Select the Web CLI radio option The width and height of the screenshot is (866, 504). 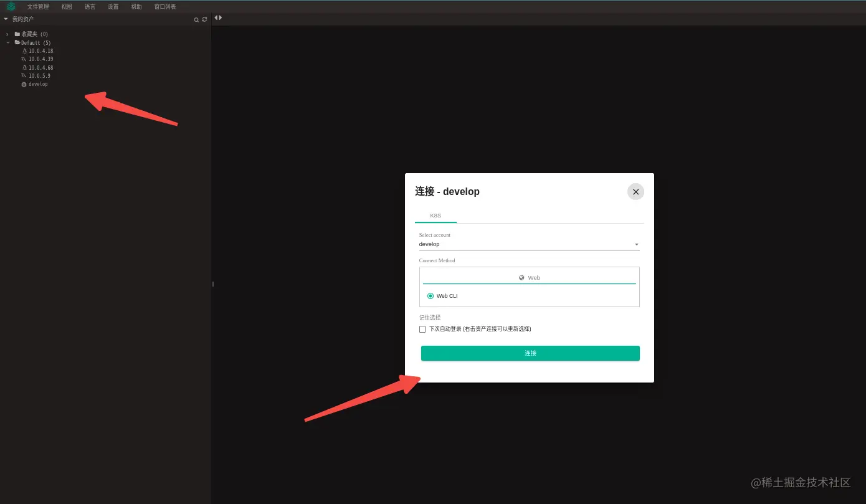click(x=431, y=296)
